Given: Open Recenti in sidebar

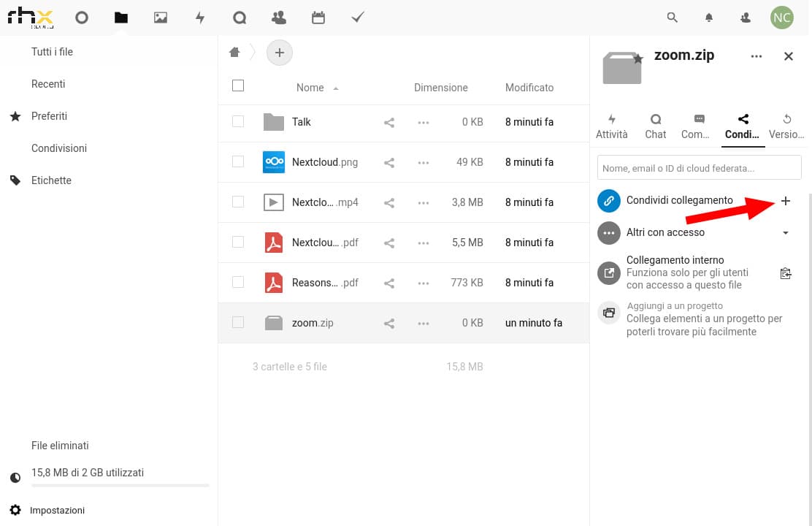Looking at the screenshot, I should [x=48, y=84].
